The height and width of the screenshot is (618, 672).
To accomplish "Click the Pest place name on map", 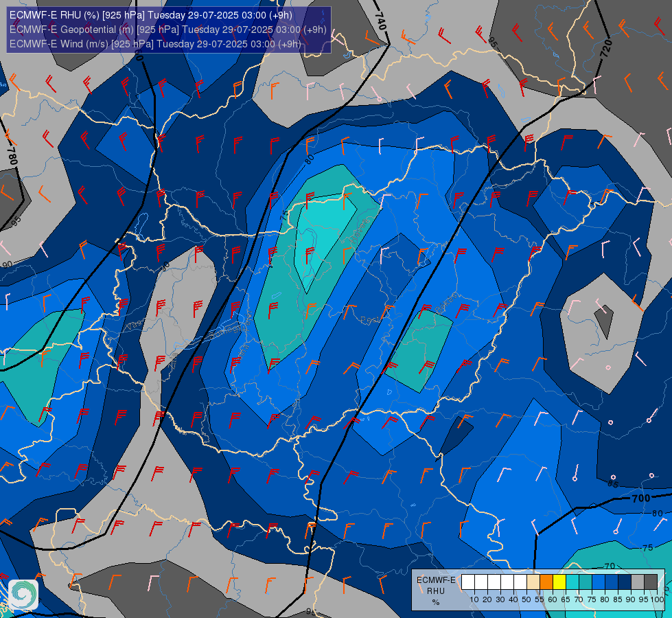I will click(x=369, y=320).
